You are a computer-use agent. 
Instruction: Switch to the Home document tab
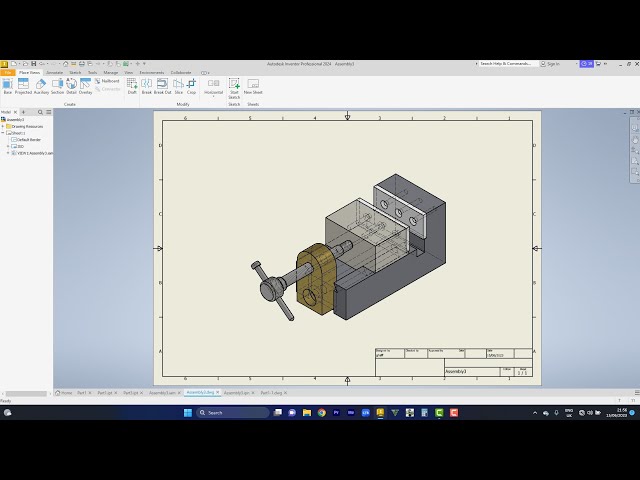[x=64, y=393]
